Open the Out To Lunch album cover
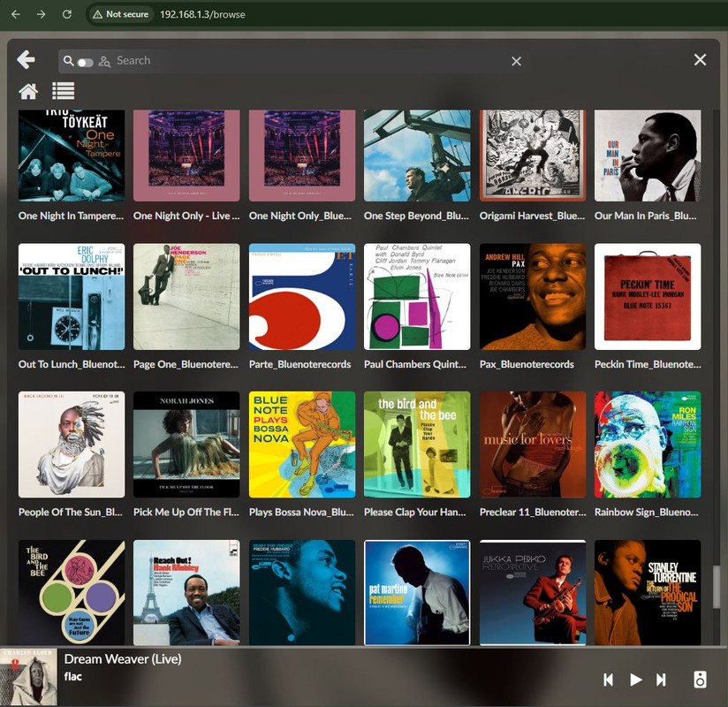 [72, 296]
